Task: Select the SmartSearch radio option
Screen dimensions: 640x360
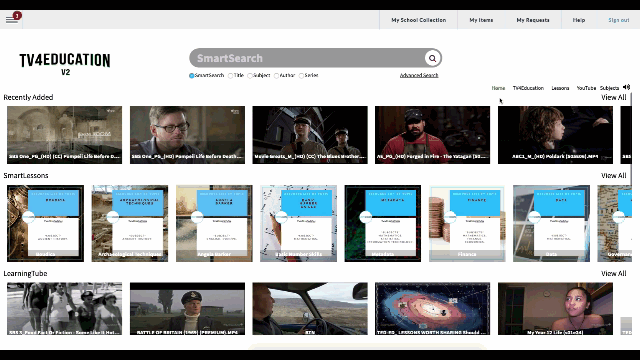Action: tap(191, 76)
